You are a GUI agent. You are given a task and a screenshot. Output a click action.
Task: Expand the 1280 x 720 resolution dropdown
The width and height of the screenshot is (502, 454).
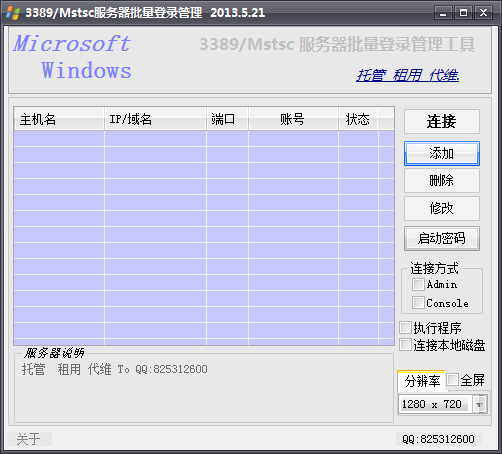pyautogui.click(x=480, y=404)
